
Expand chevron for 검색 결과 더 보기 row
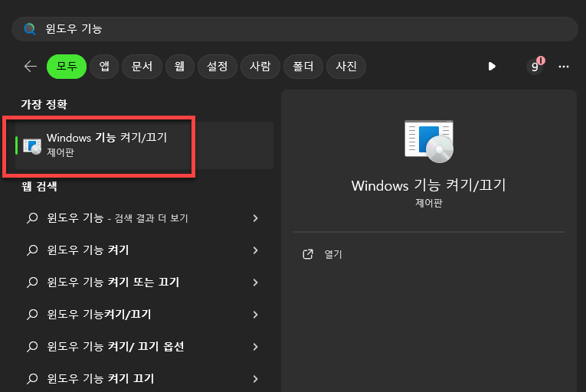(x=256, y=218)
